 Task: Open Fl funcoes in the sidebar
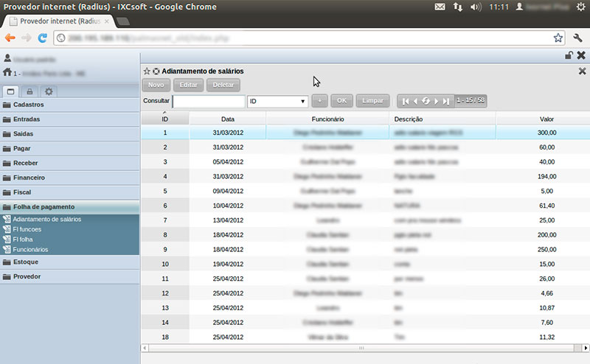coord(27,229)
